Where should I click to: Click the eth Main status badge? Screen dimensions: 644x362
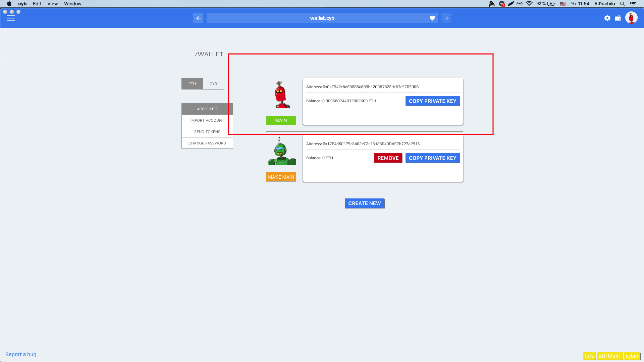(x=609, y=356)
